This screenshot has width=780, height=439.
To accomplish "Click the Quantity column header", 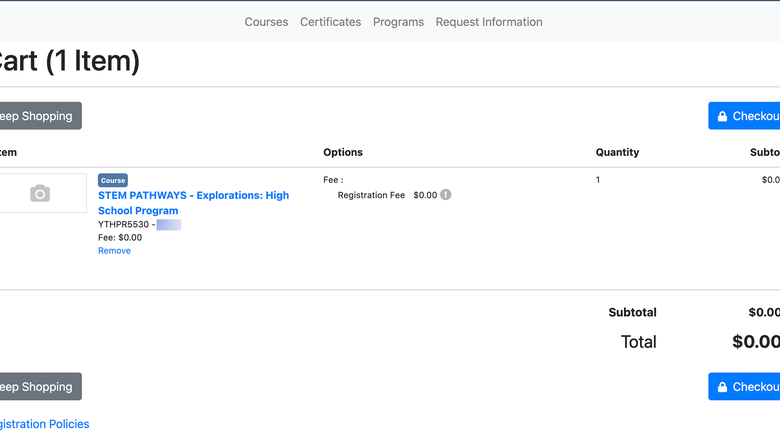I will point(617,152).
